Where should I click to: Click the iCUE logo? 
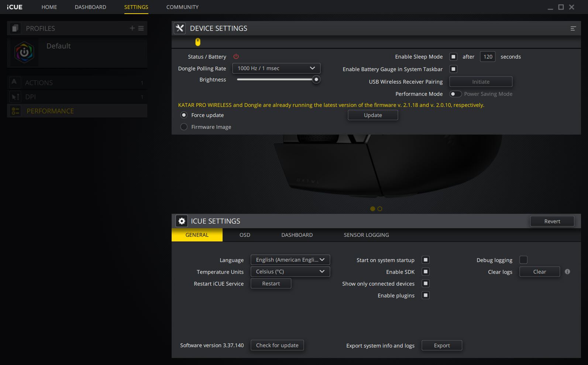(15, 7)
